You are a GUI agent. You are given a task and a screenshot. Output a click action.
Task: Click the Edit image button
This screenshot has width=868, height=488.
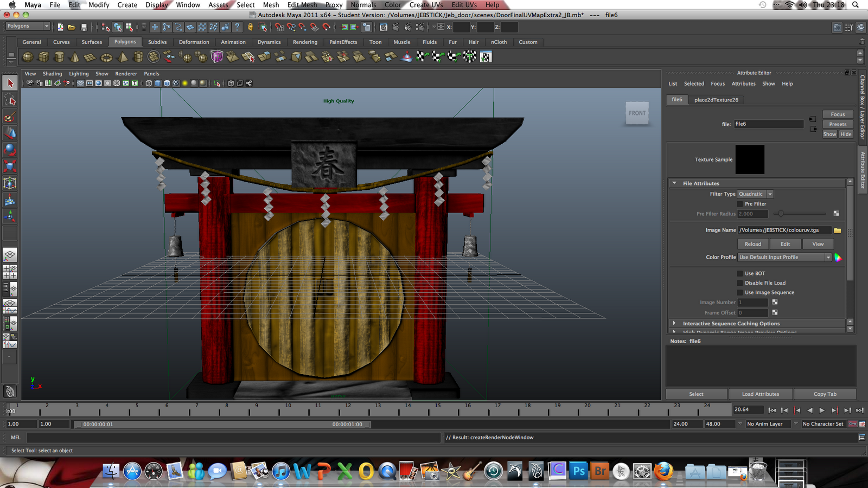tap(785, 244)
